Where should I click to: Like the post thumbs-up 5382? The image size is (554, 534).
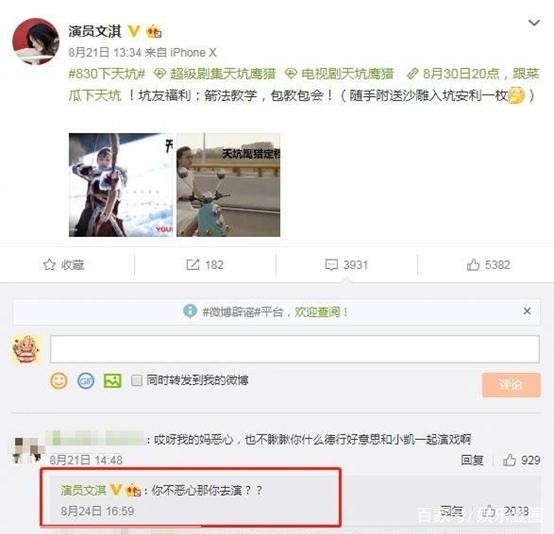tap(473, 264)
